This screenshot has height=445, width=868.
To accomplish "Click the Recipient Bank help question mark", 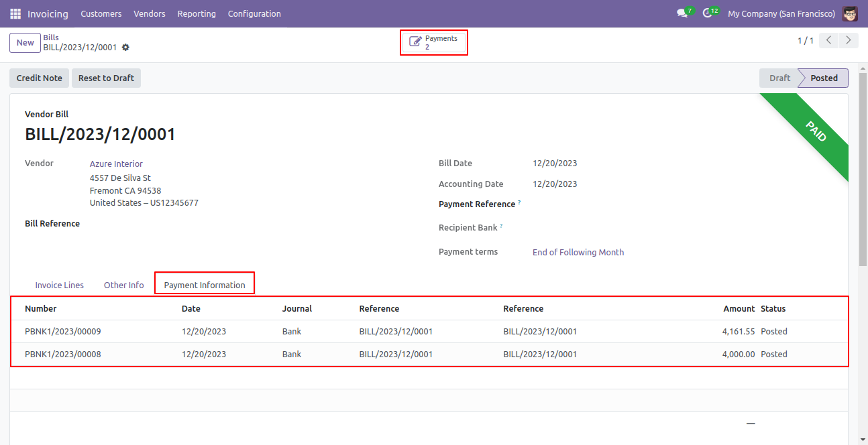I will pyautogui.click(x=501, y=226).
